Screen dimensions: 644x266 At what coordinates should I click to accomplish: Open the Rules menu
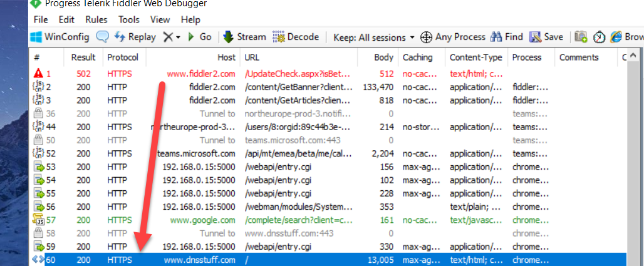coord(96,19)
